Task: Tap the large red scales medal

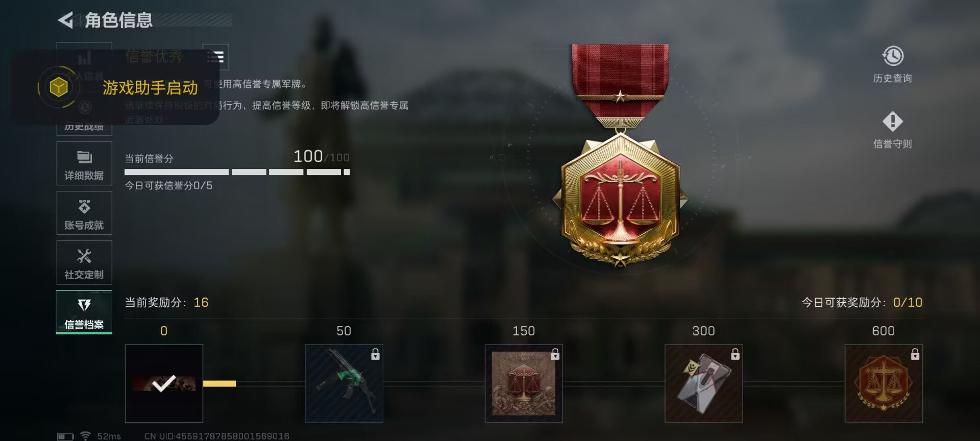Action: click(x=620, y=156)
